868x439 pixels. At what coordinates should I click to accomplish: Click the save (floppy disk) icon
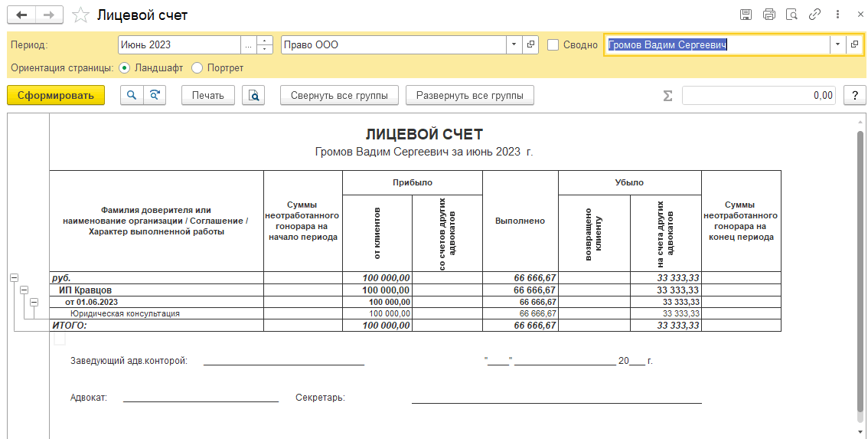pos(746,15)
